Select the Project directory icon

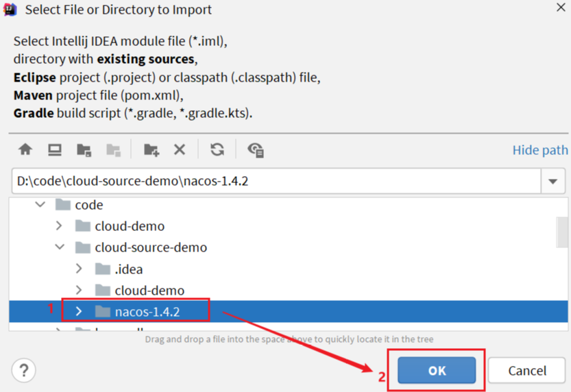click(x=84, y=149)
